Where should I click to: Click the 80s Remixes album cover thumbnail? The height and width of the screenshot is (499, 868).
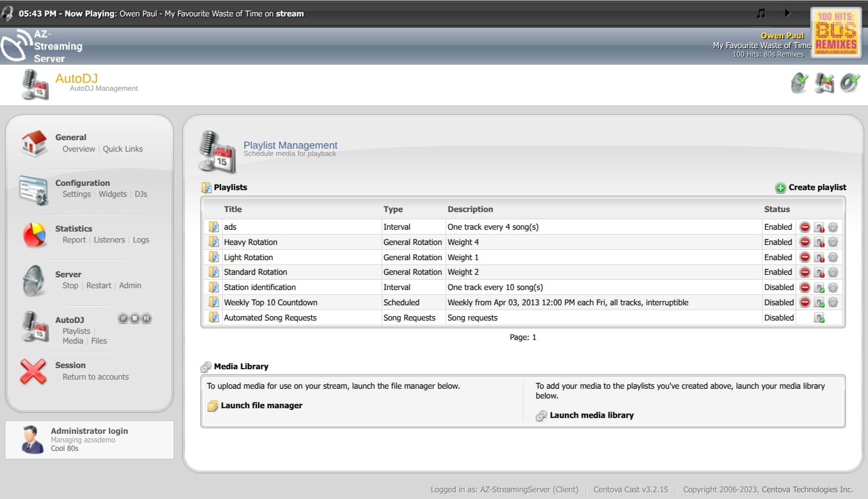(x=836, y=32)
